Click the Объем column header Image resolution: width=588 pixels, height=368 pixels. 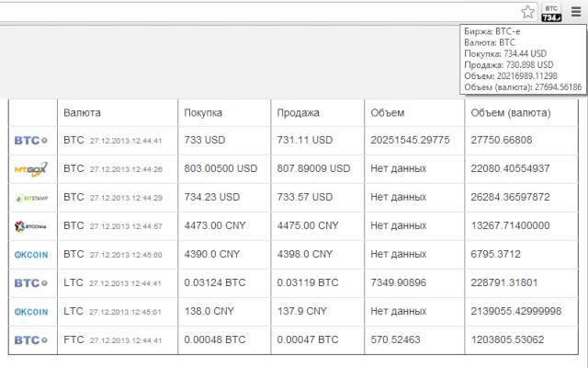click(x=388, y=112)
